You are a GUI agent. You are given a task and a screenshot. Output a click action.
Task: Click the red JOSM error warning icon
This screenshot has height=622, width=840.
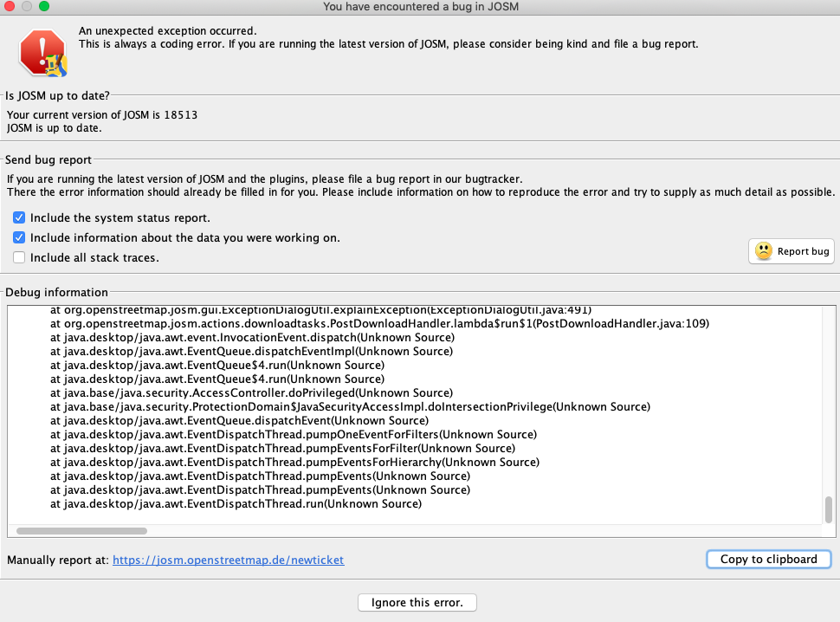click(x=42, y=53)
